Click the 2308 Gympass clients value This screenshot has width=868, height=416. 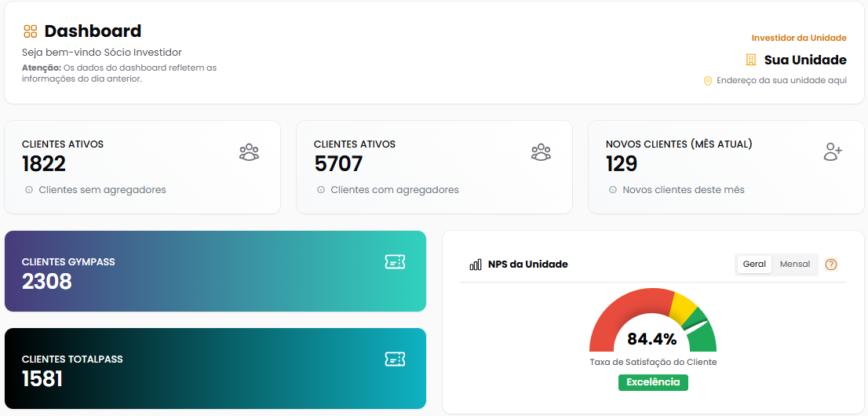[x=47, y=282]
